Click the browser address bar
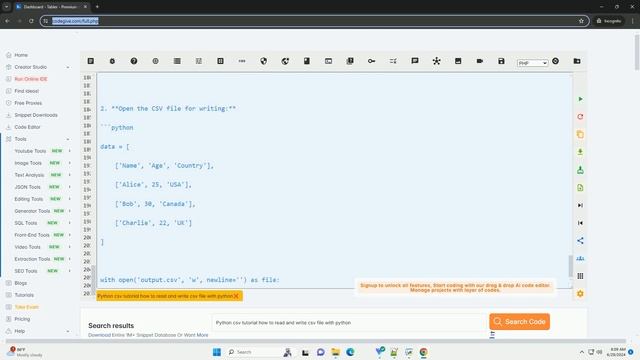 click(314, 21)
